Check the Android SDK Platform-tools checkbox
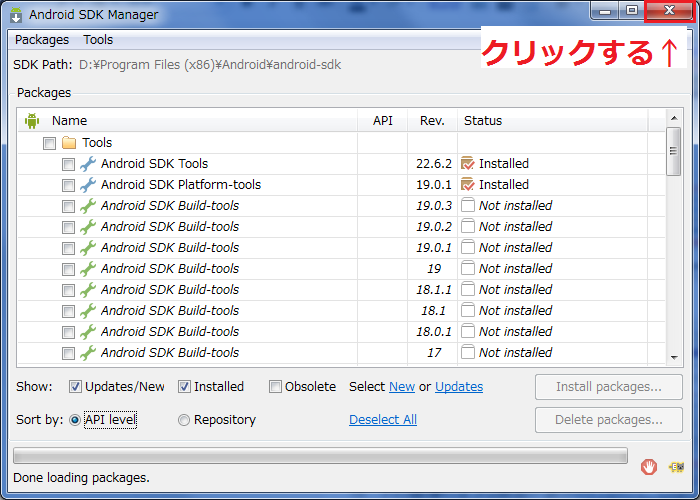The width and height of the screenshot is (700, 500). pyautogui.click(x=68, y=185)
